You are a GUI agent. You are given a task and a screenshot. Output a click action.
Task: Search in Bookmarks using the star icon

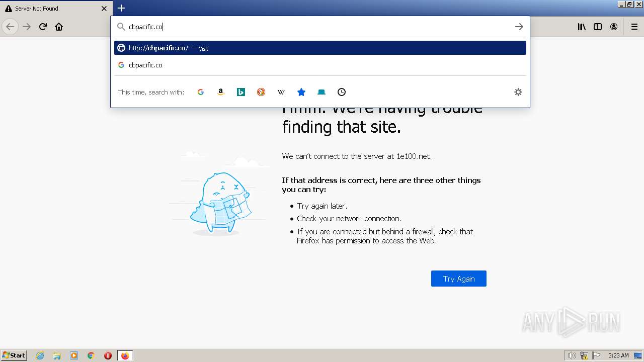[301, 92]
